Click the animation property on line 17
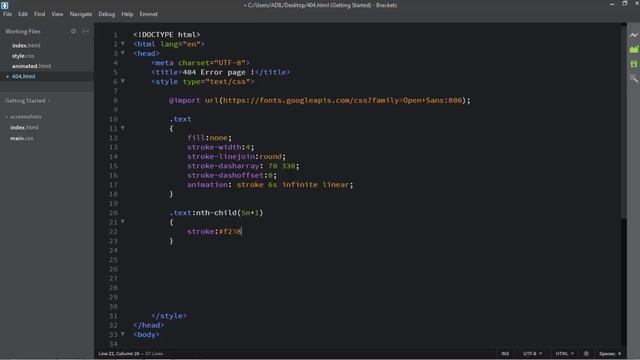This screenshot has width=640, height=360. click(x=270, y=184)
